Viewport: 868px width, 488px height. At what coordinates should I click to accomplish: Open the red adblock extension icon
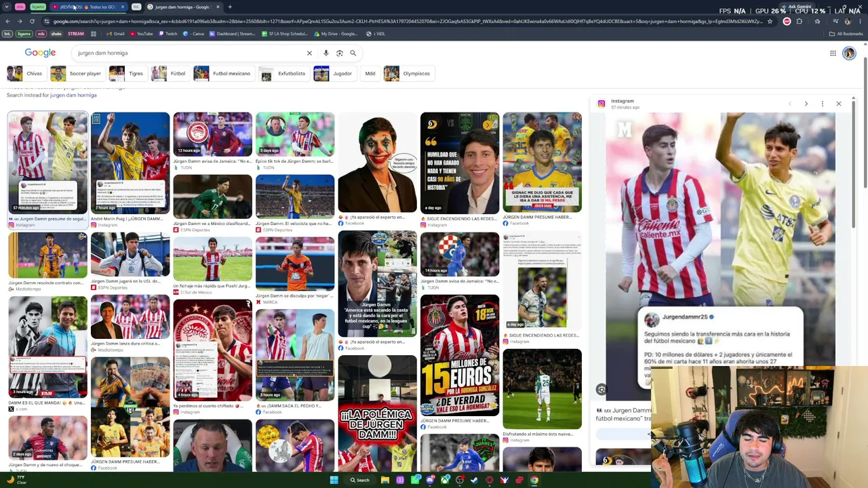[787, 21]
